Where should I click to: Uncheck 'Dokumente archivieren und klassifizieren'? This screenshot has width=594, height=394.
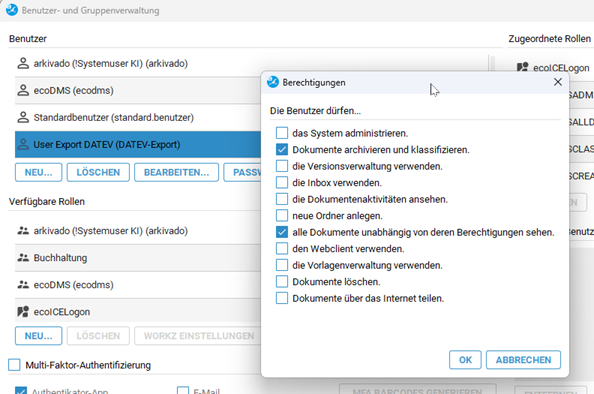[x=282, y=150]
